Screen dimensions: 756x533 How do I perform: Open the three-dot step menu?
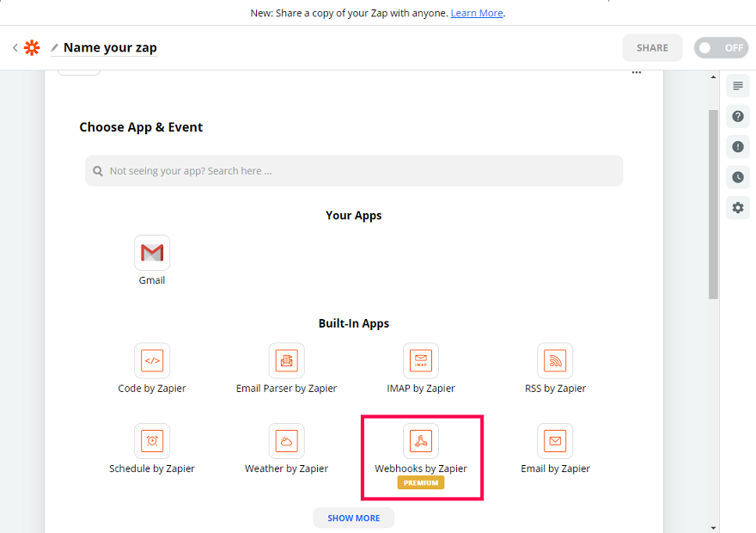(x=637, y=72)
